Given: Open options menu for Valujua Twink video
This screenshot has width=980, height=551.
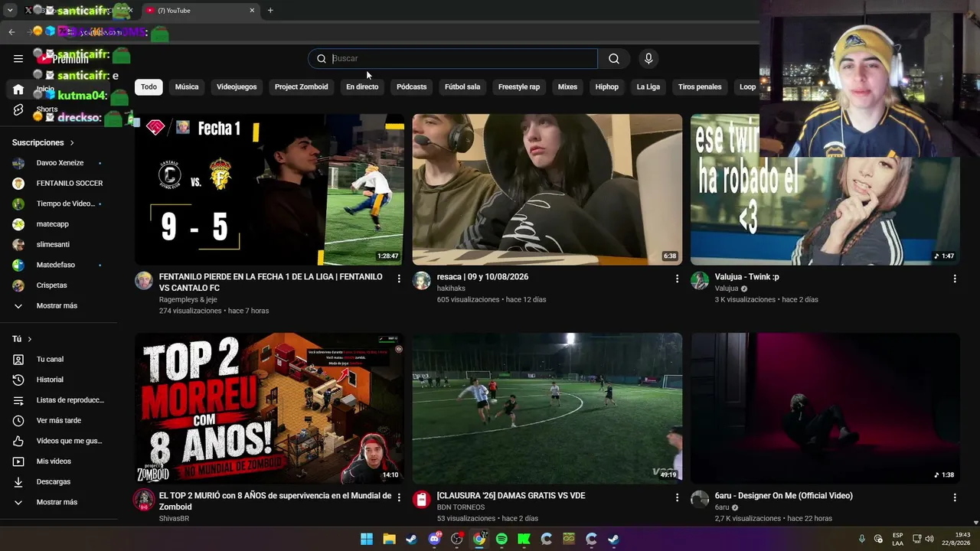Looking at the screenshot, I should tap(955, 279).
